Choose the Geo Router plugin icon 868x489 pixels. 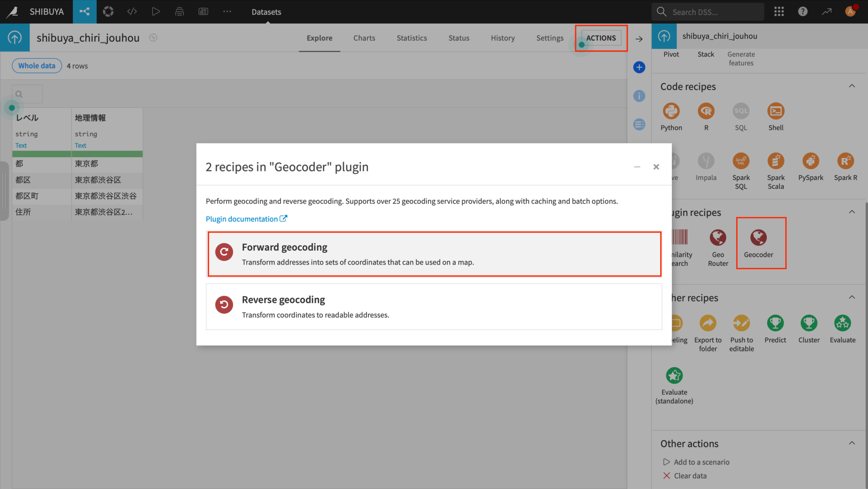pos(718,238)
